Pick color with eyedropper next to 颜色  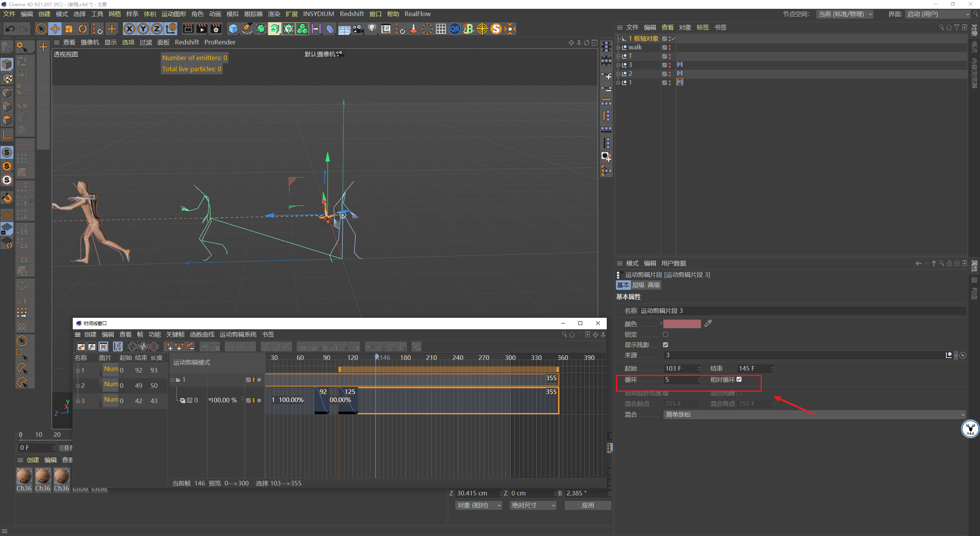tap(708, 324)
